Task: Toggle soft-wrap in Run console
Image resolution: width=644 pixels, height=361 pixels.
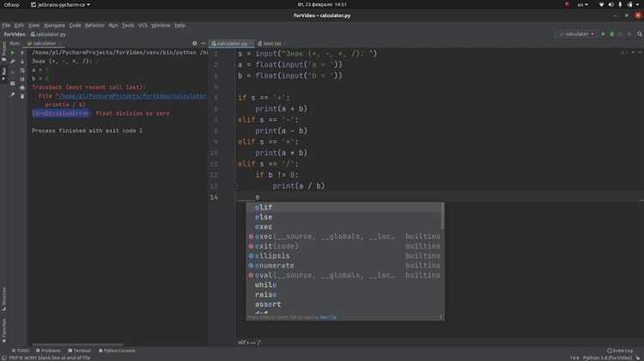Action: [x=22, y=70]
